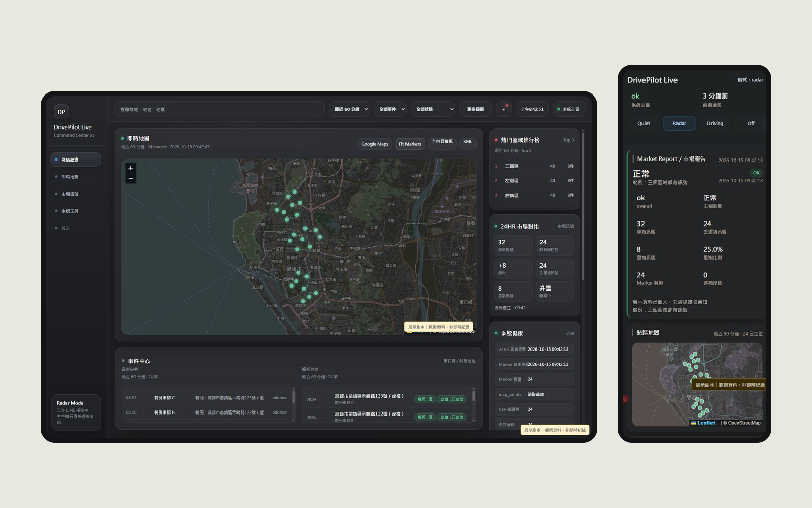
Task: Click the Google Maps button
Action: (x=375, y=144)
